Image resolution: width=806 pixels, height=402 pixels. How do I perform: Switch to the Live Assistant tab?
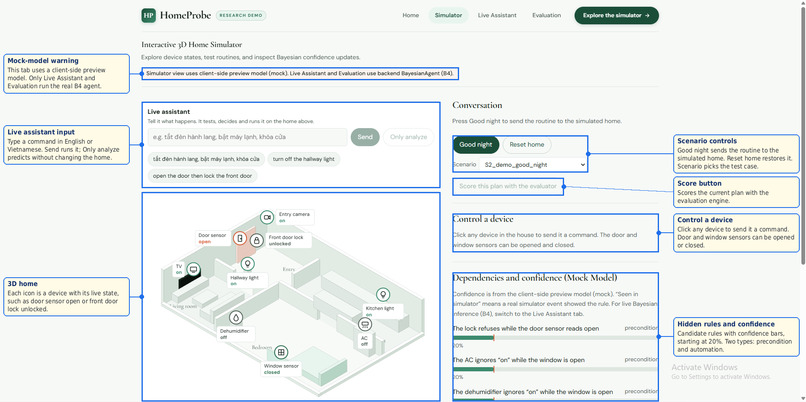click(x=497, y=15)
